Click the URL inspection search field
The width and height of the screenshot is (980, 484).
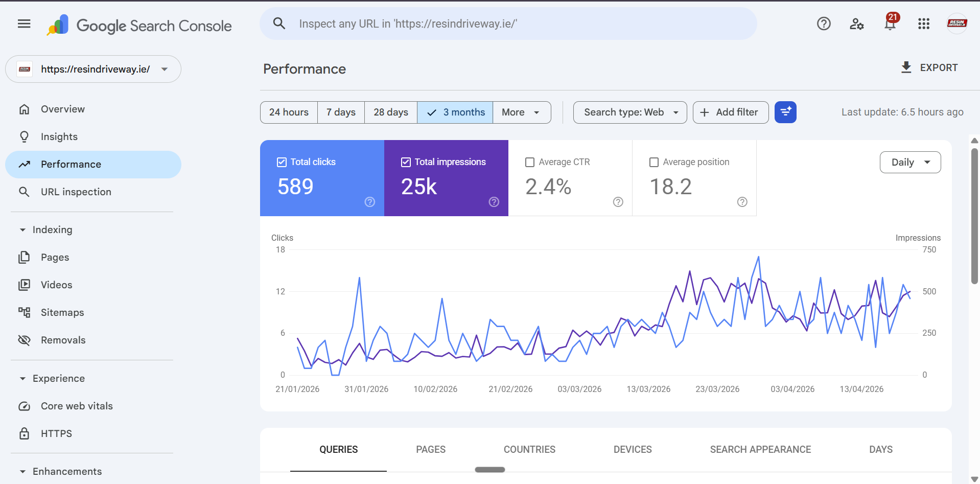click(508, 24)
